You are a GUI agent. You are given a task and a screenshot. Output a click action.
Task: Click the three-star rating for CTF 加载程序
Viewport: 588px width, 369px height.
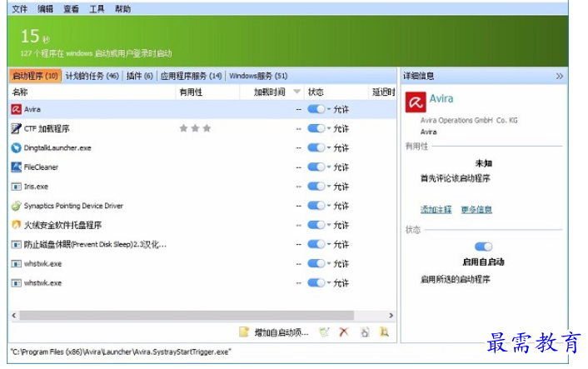point(195,128)
